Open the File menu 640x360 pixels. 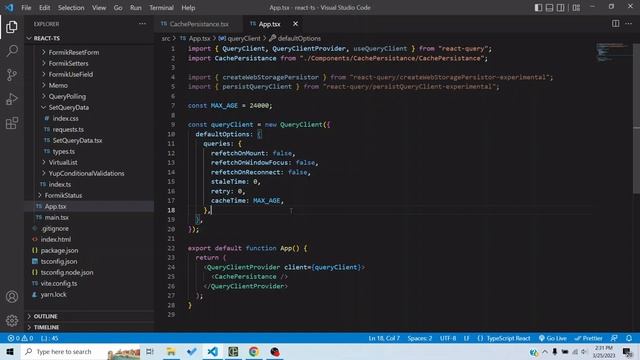26,8
